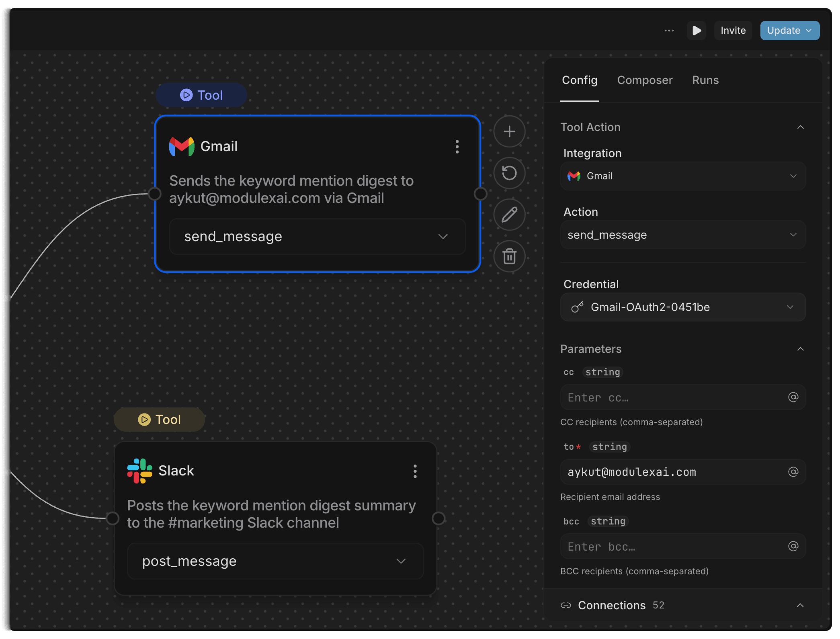840x639 pixels.
Task: Click the Connections count 52
Action: pos(658,605)
